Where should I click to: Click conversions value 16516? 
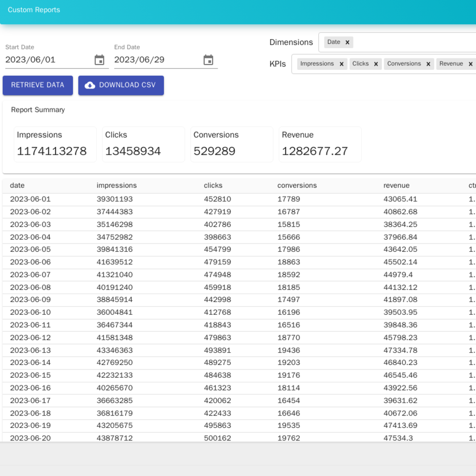289,325
